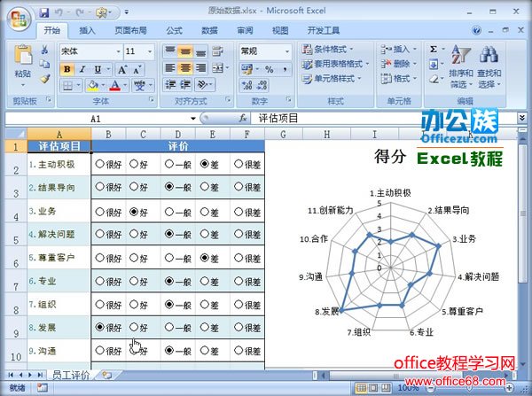Click the 排序和筛选 sort and filter button
The image size is (532, 396).
(x=460, y=67)
